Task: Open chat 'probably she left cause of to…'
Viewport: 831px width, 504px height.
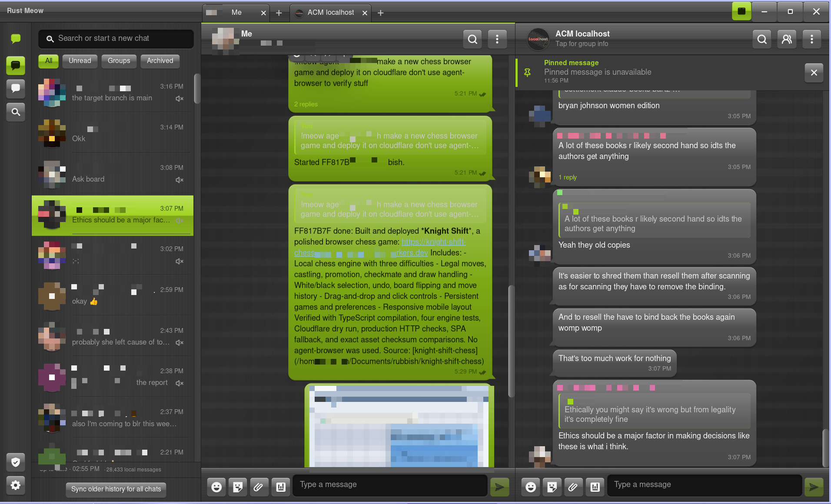Action: [x=113, y=337]
